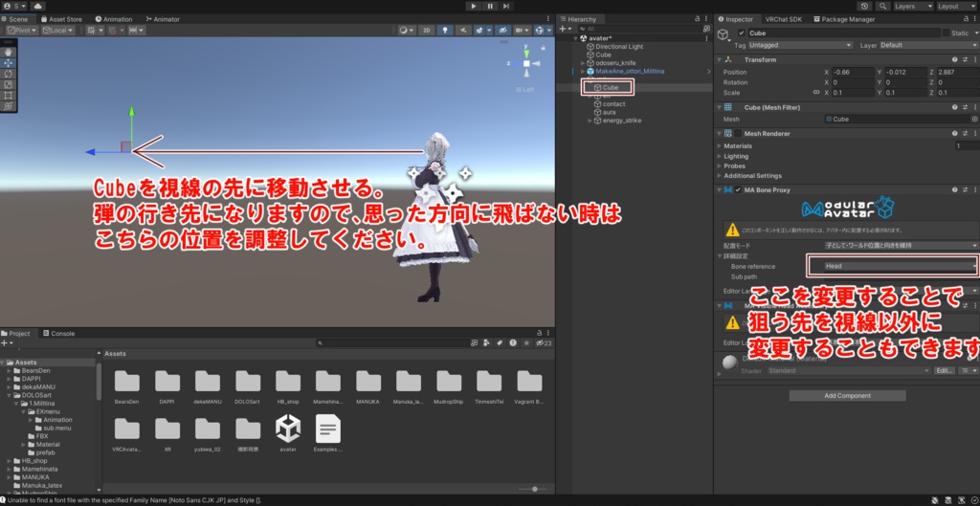
Task: Open the Layers dropdown
Action: [x=913, y=6]
